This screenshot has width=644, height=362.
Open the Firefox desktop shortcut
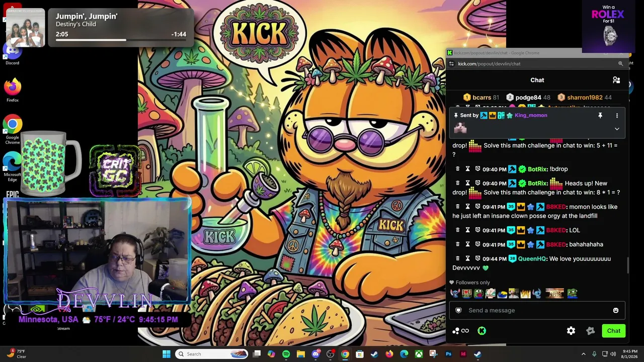tap(13, 90)
